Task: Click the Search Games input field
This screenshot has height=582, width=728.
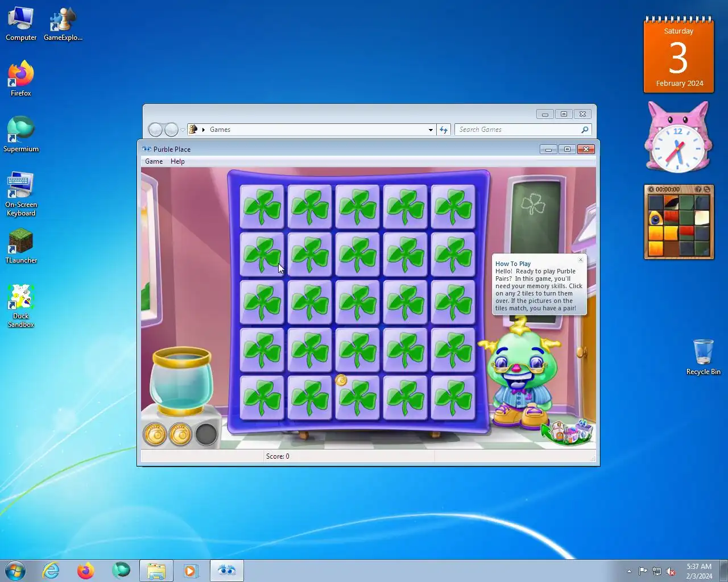Action: click(518, 130)
